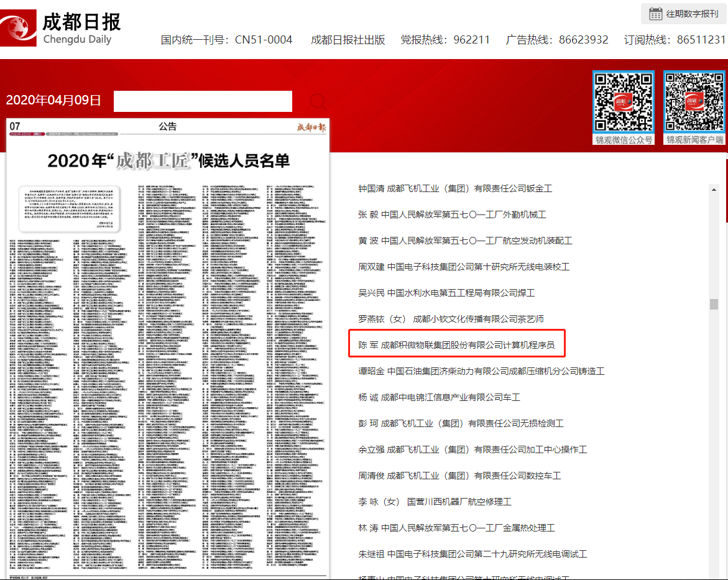Click the 公告 section label on page

[x=168, y=126]
